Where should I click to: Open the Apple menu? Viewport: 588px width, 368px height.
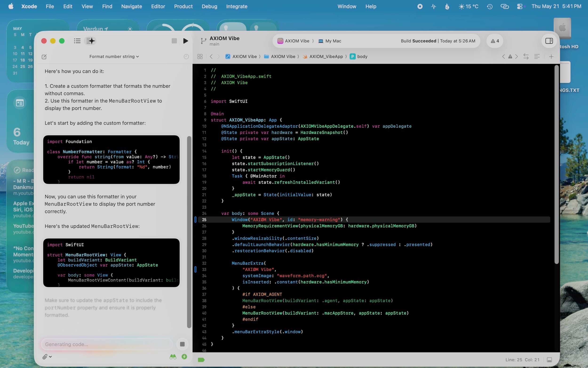pos(11,6)
